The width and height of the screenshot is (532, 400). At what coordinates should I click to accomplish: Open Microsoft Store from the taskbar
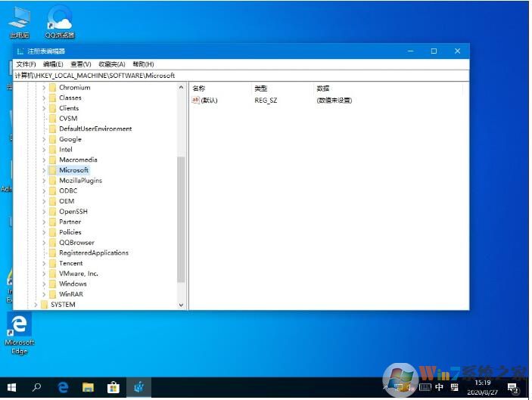click(x=114, y=387)
